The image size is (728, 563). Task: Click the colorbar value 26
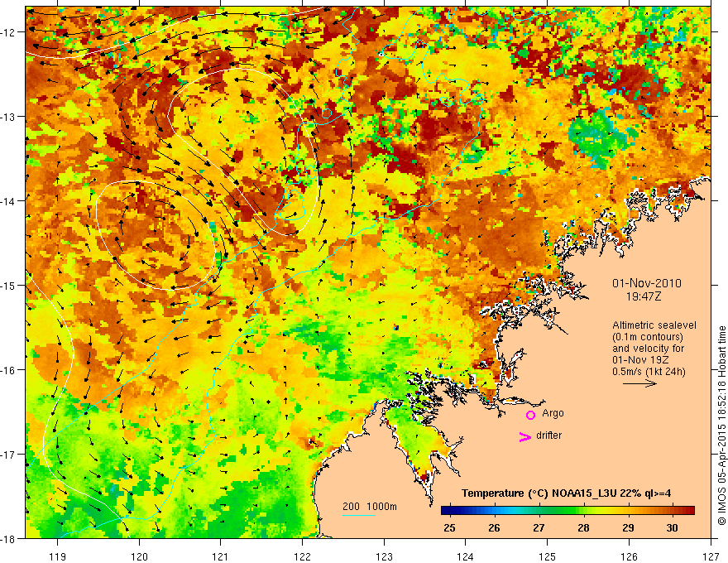coord(494,528)
